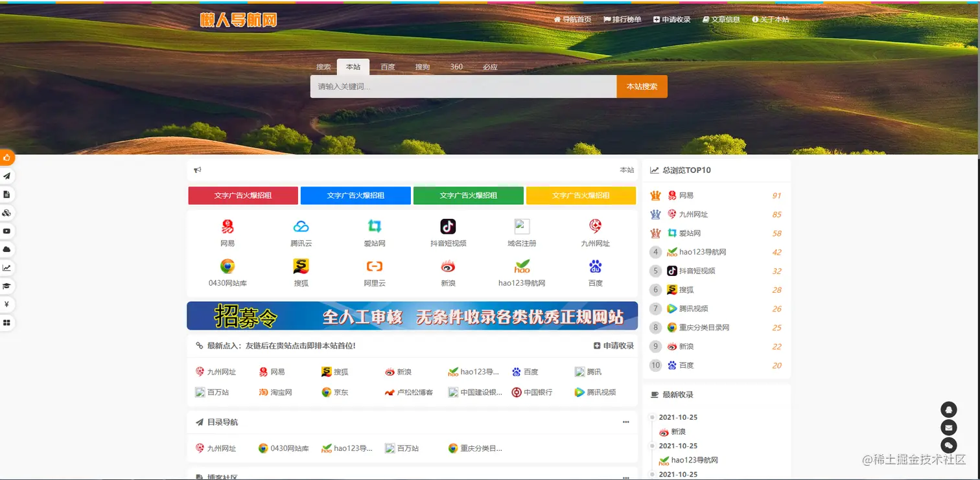Open 淘宝网 in the 最新点入 list
The width and height of the screenshot is (980, 480).
click(275, 392)
